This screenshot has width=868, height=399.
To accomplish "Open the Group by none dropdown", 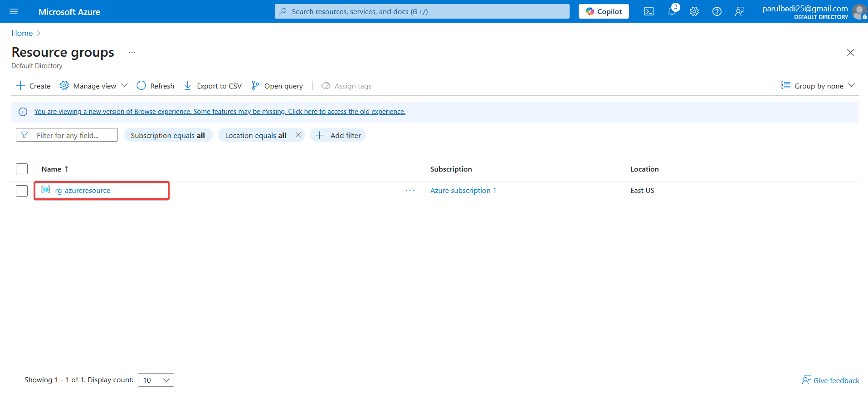I will pos(818,86).
